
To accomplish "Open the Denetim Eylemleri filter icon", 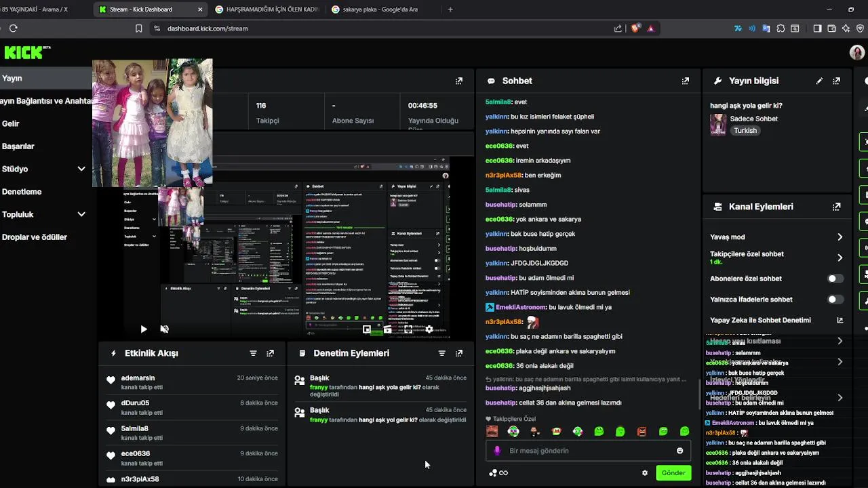I will [441, 353].
